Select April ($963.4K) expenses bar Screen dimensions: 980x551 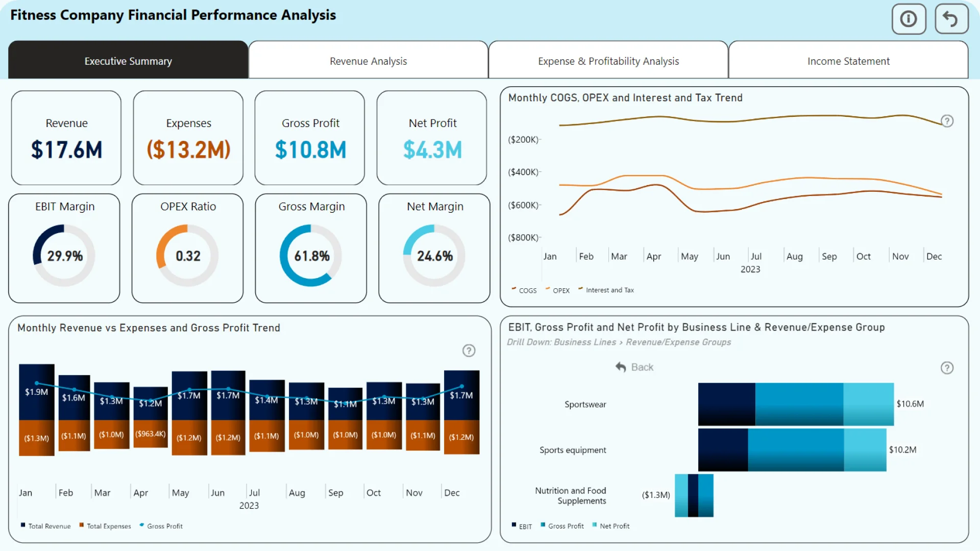(x=151, y=434)
